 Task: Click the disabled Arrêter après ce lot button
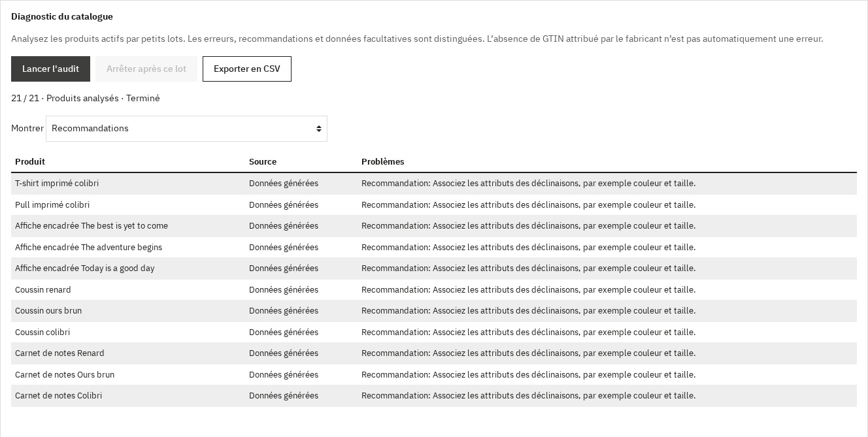(146, 69)
